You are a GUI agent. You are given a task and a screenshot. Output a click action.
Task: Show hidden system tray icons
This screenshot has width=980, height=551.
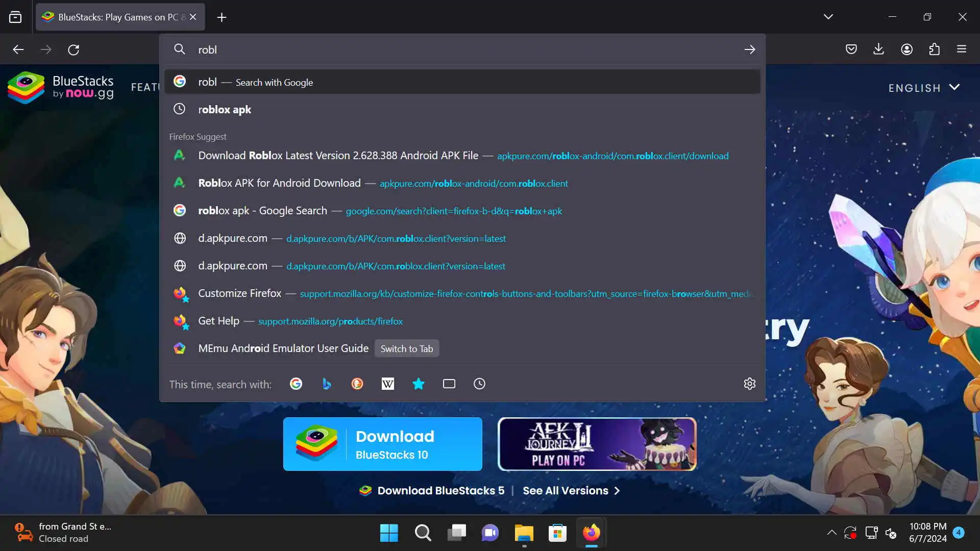pyautogui.click(x=831, y=533)
